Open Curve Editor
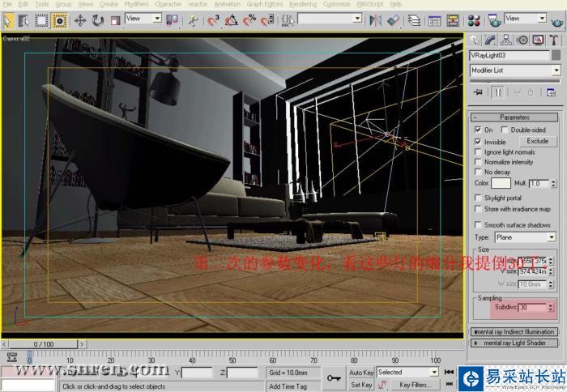Viewport: 567px width, 392px height. (435, 20)
